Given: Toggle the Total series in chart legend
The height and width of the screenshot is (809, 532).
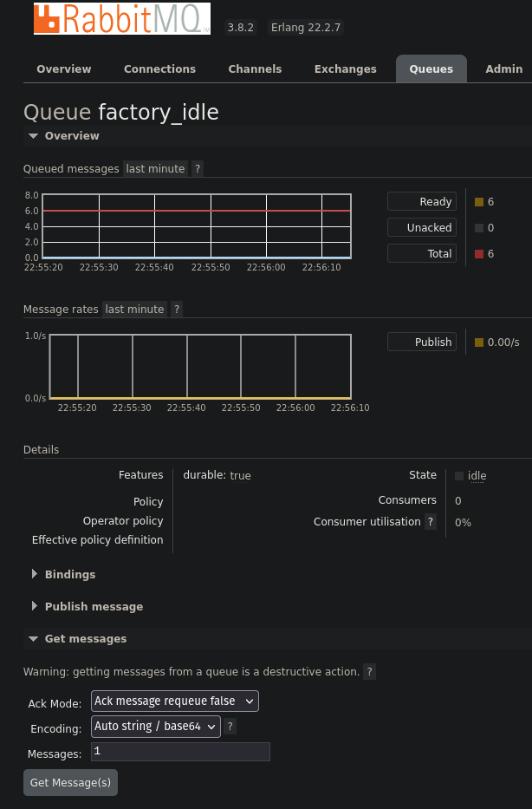Looking at the screenshot, I should pos(422,253).
